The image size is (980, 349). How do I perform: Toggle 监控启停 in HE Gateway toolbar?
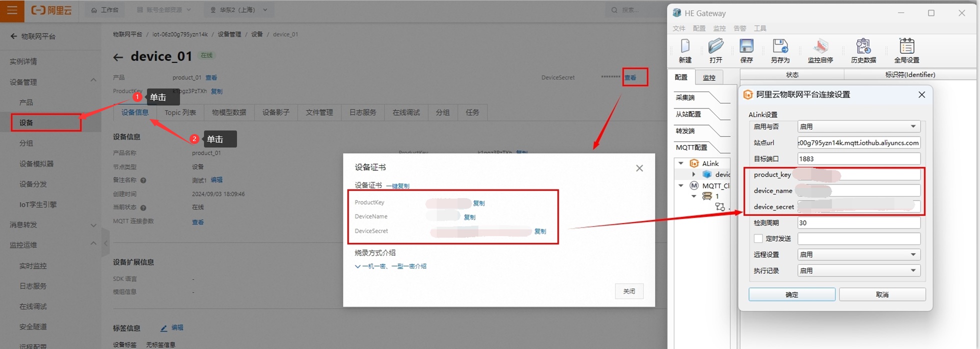pos(820,50)
